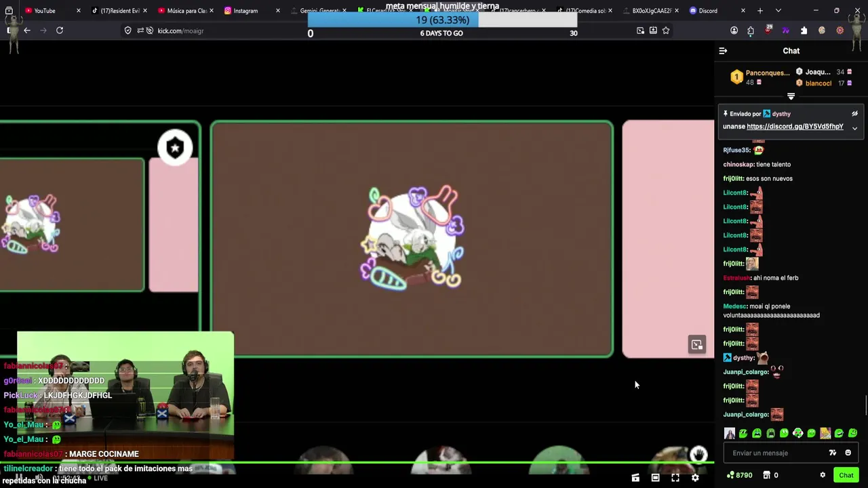Open the Firefox View icon left of the tabs
The height and width of the screenshot is (488, 868).
pyautogui.click(x=9, y=11)
